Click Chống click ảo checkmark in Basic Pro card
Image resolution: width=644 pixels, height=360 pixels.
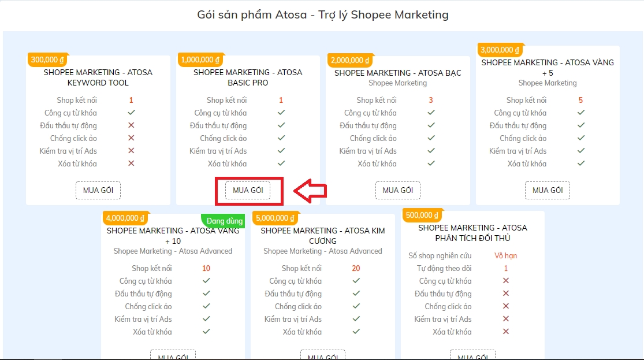click(281, 138)
